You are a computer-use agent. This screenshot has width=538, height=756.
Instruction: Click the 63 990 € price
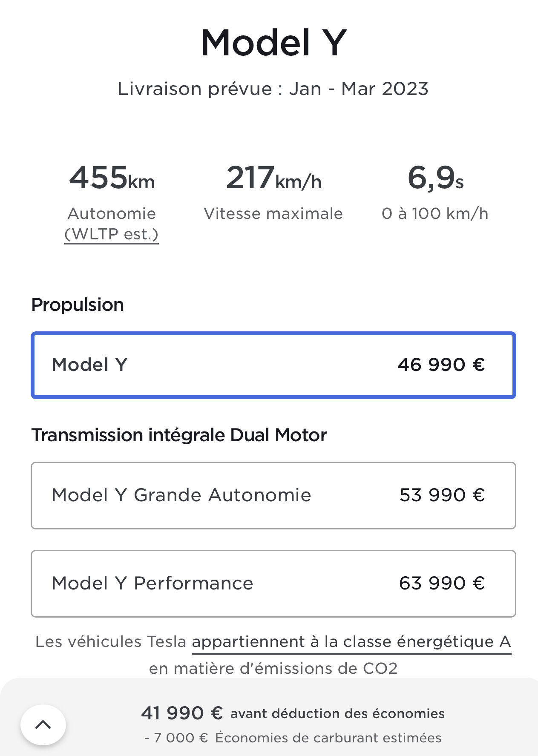click(442, 583)
